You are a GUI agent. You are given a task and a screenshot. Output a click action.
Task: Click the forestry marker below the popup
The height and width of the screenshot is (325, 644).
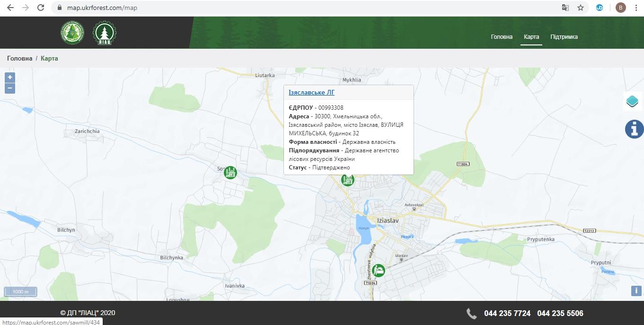(348, 180)
